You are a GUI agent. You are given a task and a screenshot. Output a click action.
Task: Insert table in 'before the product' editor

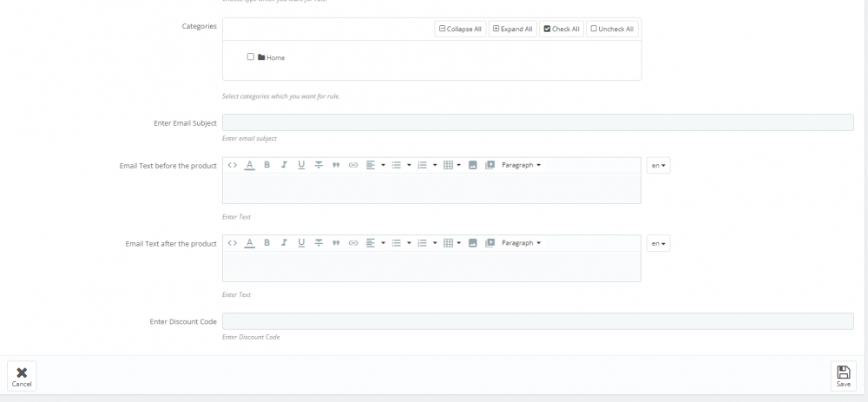click(449, 165)
